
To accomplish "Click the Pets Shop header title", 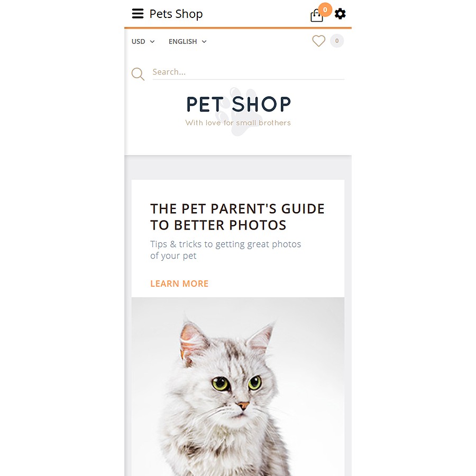I will [176, 14].
